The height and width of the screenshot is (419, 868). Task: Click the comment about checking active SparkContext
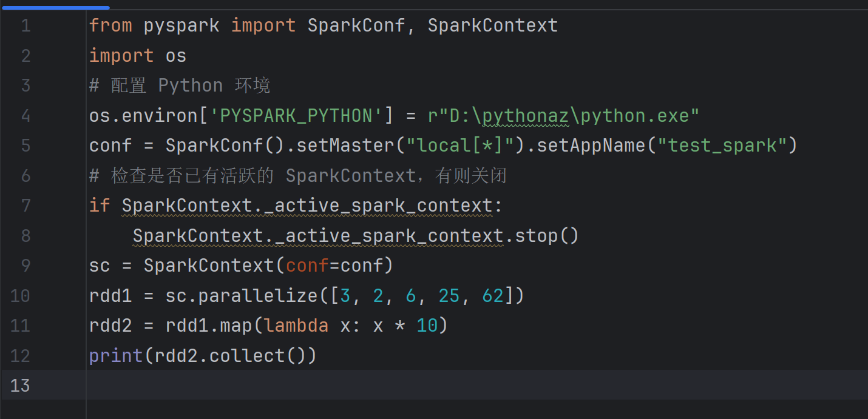[x=298, y=176]
